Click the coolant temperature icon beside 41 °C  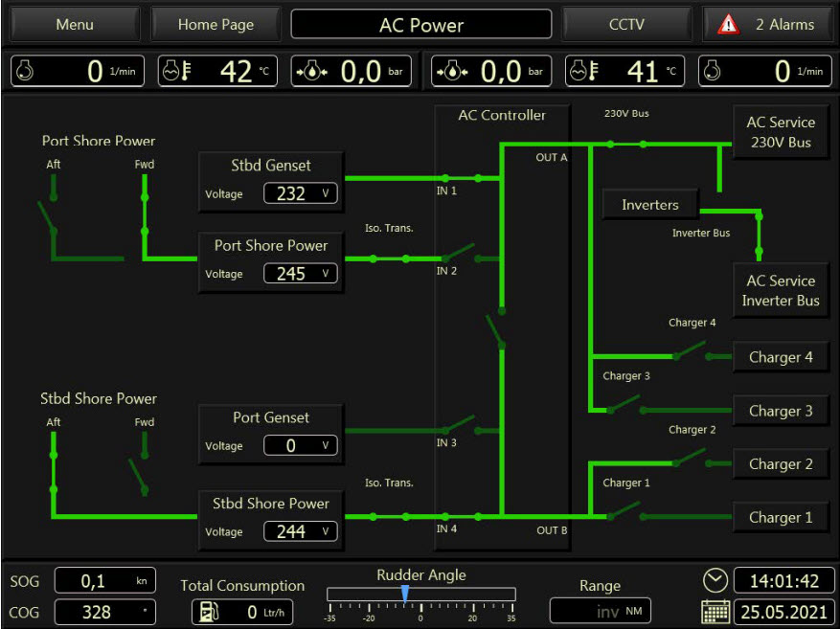click(x=579, y=71)
